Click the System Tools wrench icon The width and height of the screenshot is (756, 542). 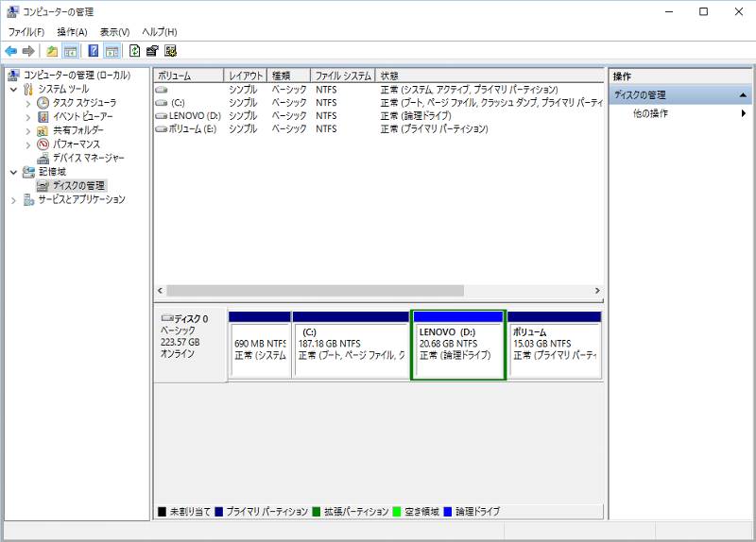pos(29,89)
